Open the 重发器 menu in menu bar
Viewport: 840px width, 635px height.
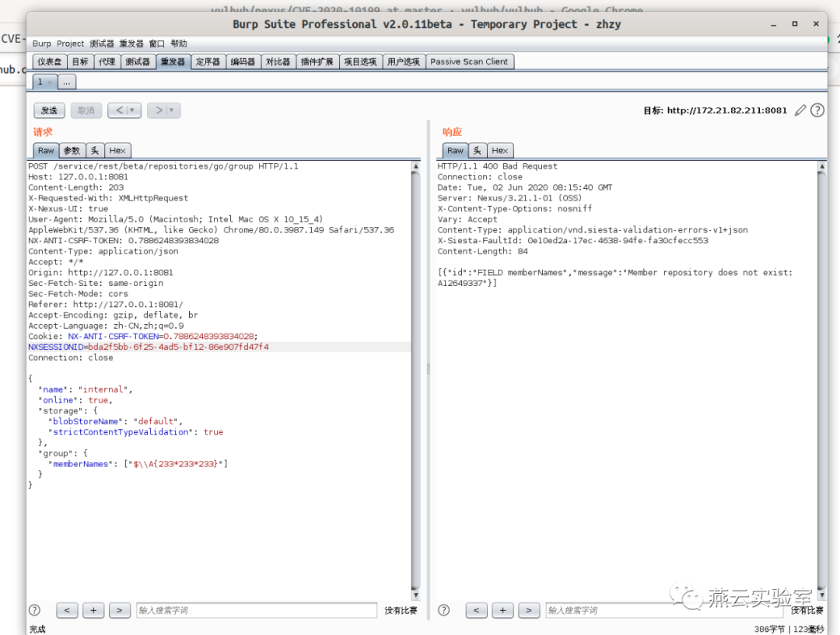pyautogui.click(x=131, y=44)
